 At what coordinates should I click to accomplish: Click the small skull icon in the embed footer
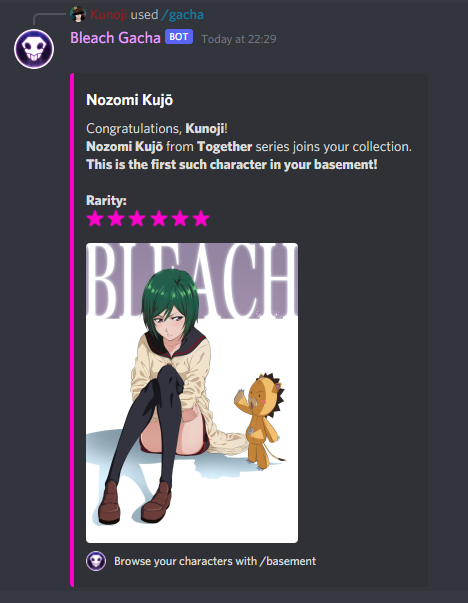pos(96,561)
